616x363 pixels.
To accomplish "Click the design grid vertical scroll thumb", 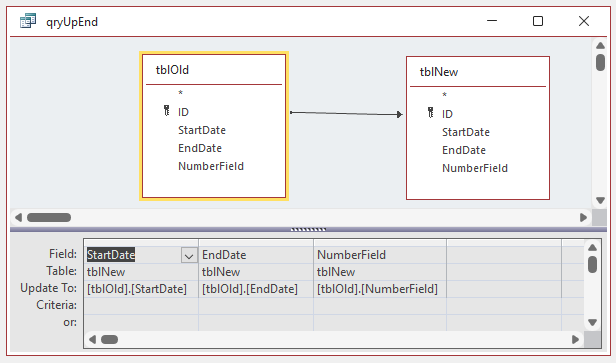I will pyautogui.click(x=592, y=264).
